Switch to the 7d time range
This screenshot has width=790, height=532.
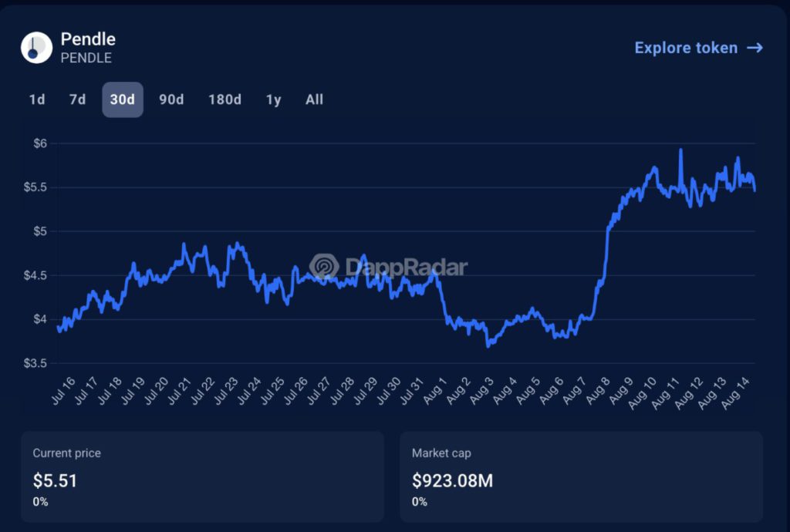tap(77, 99)
